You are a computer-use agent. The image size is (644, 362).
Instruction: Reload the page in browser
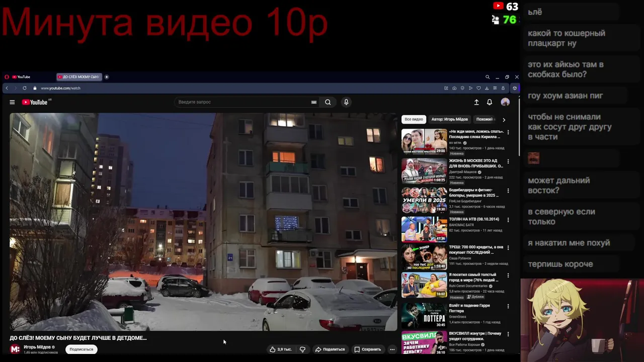click(x=24, y=88)
